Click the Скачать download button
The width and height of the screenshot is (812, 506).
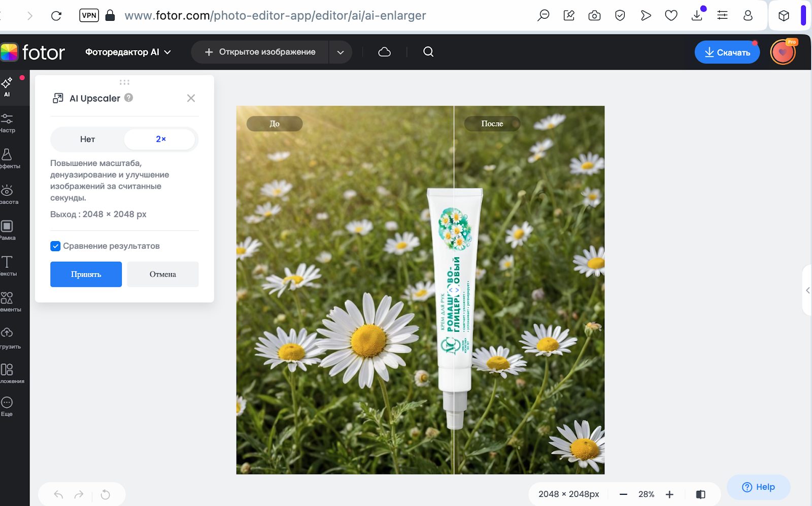(x=727, y=52)
